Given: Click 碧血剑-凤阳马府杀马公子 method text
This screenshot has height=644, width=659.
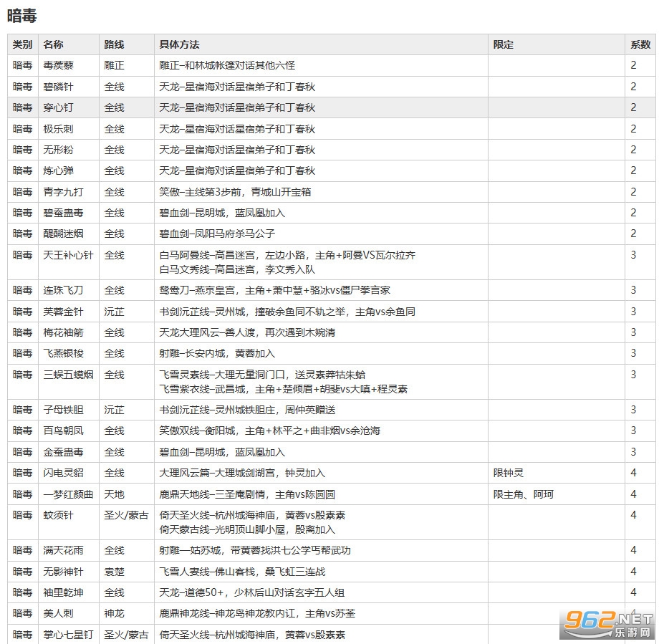Looking at the screenshot, I should 217,234.
